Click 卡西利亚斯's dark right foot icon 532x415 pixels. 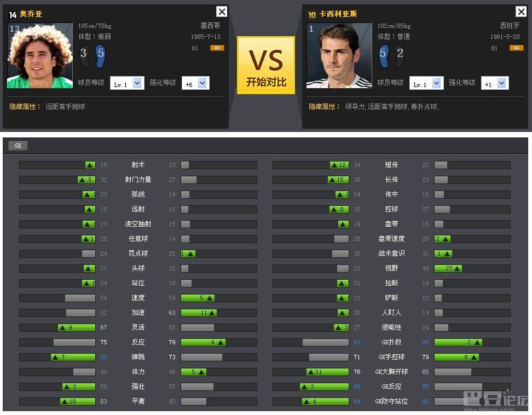coord(400,55)
